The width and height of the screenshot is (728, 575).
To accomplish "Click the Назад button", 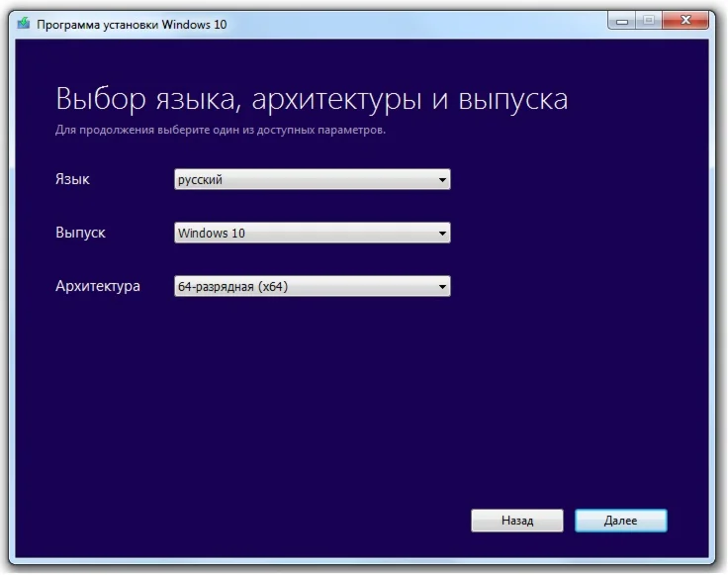I will 516,521.
